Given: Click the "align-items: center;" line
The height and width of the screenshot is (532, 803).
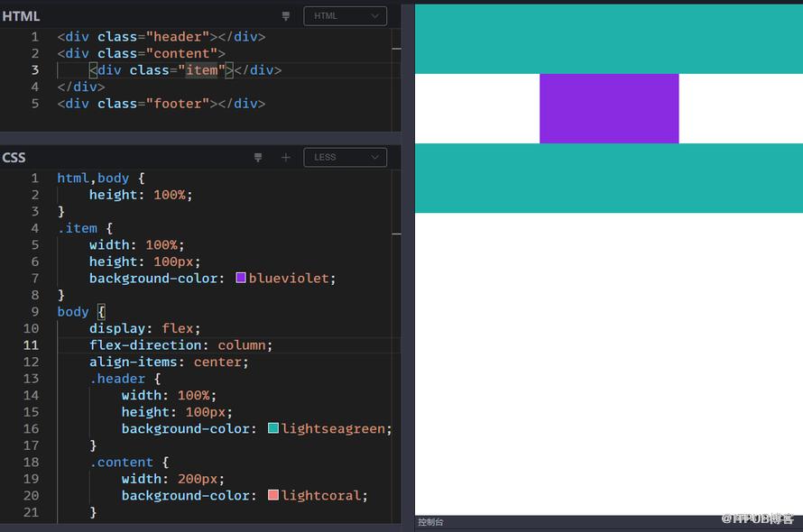Looking at the screenshot, I should (169, 362).
